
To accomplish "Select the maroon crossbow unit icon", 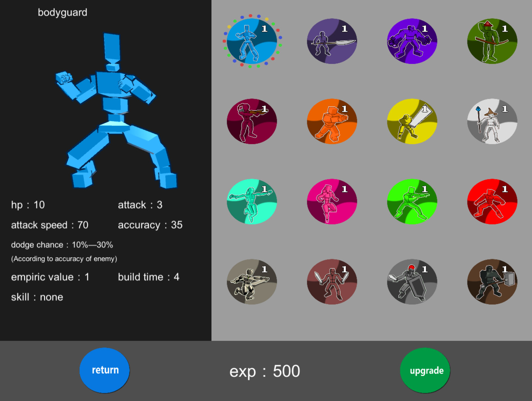I will (x=252, y=121).
